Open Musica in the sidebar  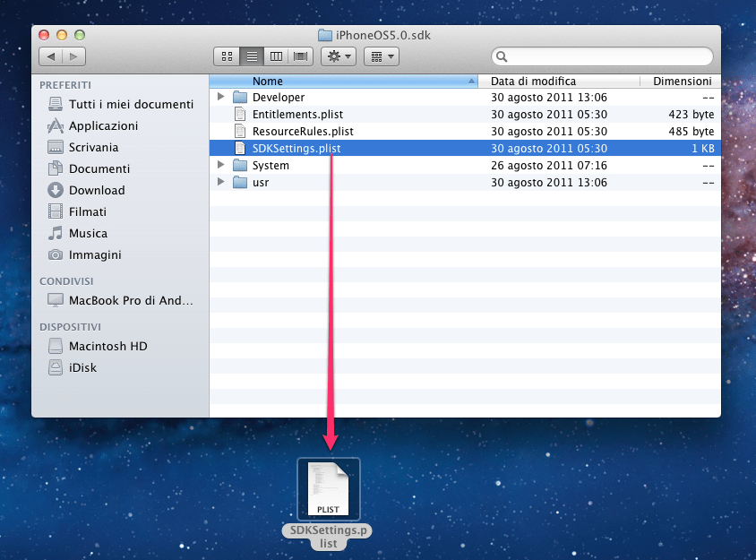78,234
